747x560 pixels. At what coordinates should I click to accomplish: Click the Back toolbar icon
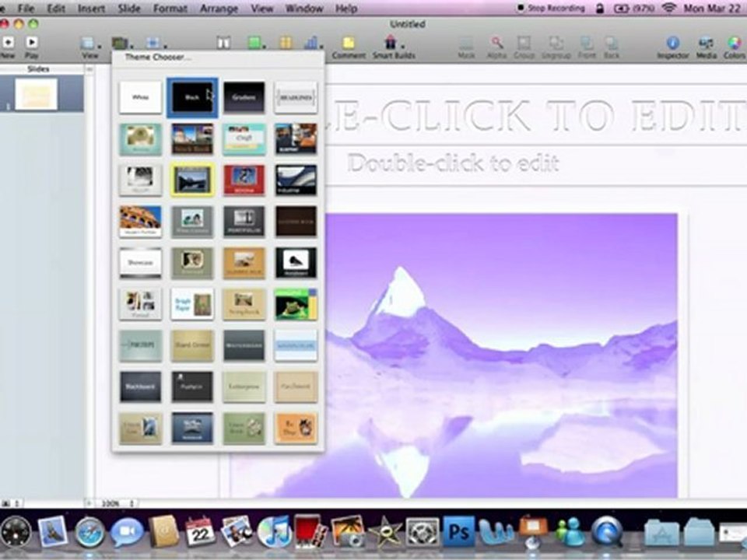point(612,47)
